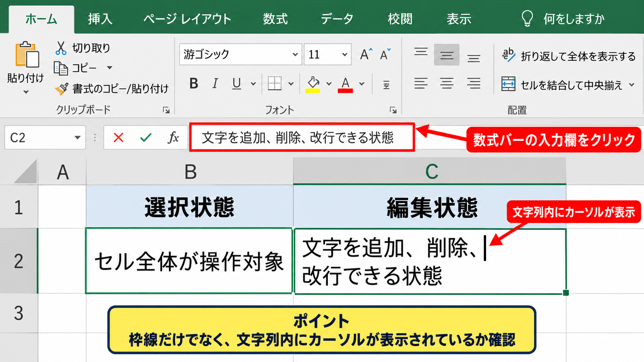Click the Name Box showing C2

click(x=45, y=137)
